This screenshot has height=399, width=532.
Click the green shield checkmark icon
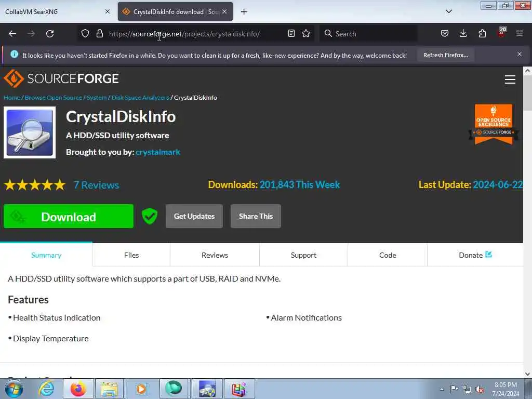[149, 216]
